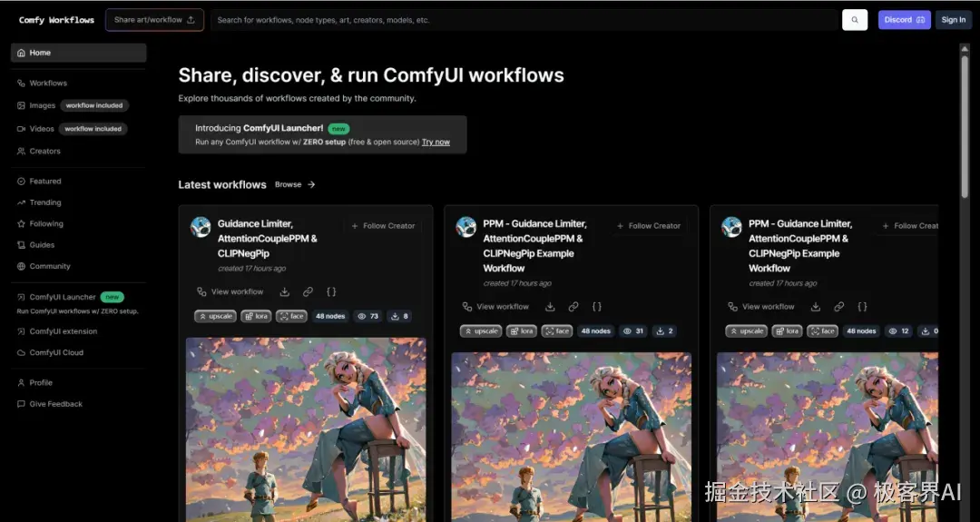Copy link icon on first Guidance Limiter card

[309, 291]
